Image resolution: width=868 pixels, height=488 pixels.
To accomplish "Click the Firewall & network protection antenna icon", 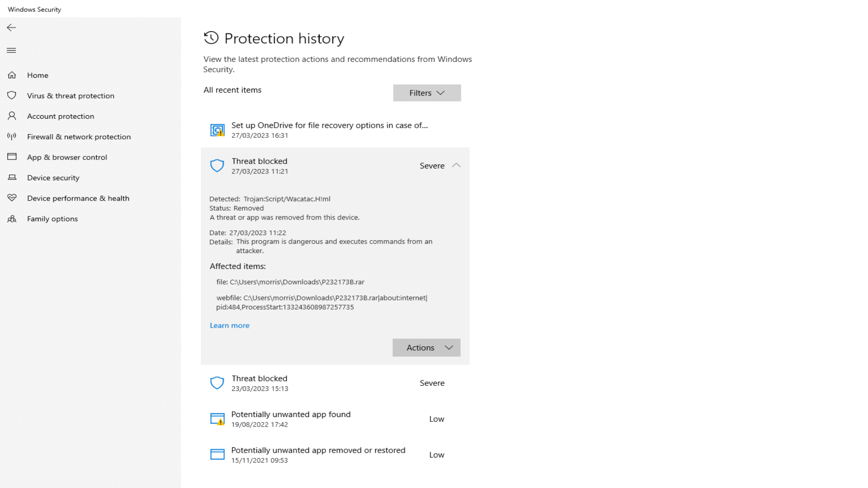I will pyautogui.click(x=12, y=136).
